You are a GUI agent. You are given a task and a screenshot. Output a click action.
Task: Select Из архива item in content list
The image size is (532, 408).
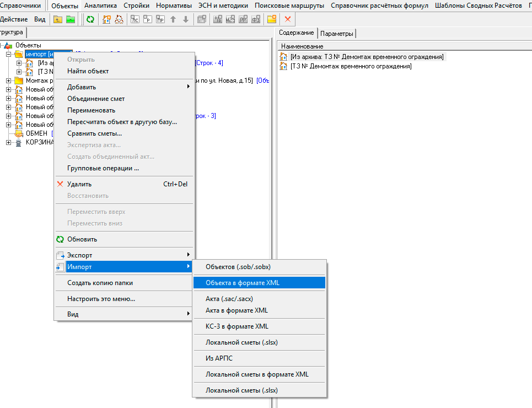[x=366, y=57]
